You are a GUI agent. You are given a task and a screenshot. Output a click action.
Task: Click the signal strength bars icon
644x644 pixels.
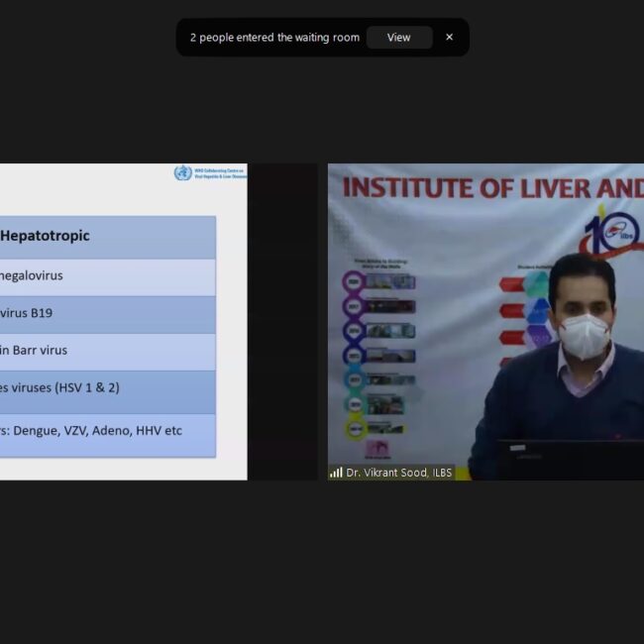[x=336, y=473]
